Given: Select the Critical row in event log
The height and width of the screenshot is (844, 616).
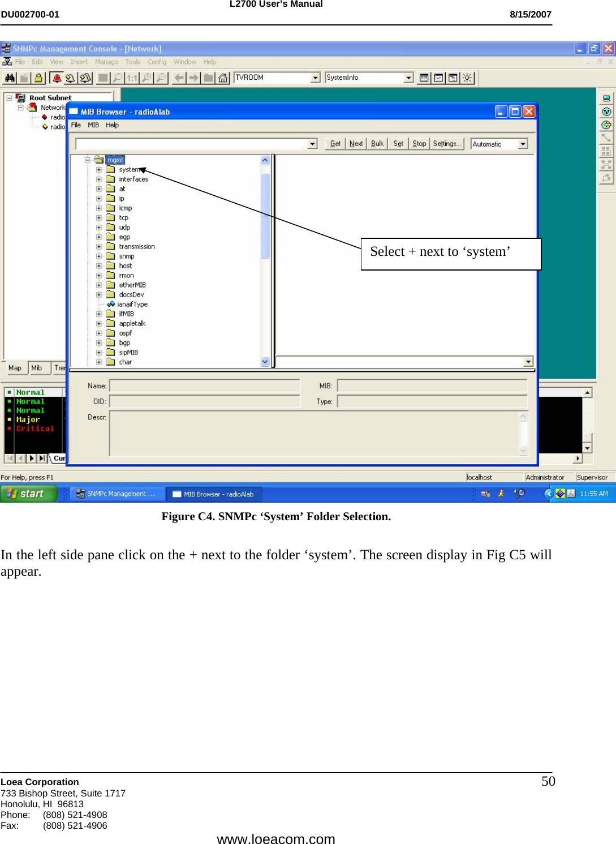Looking at the screenshot, I should pyautogui.click(x=35, y=429).
